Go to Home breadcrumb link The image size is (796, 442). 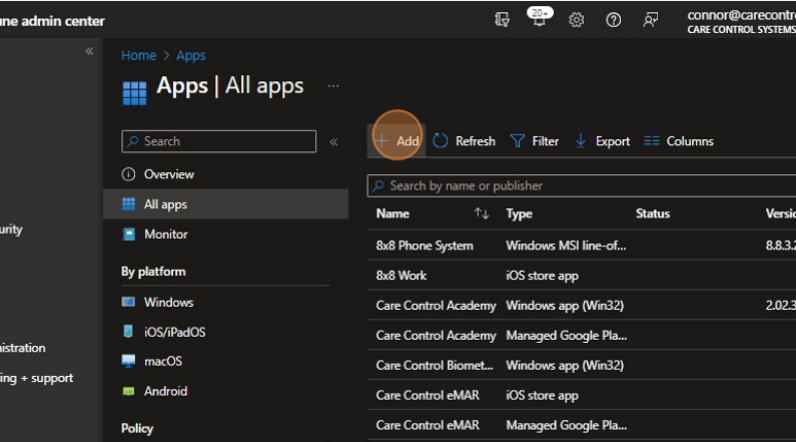click(x=138, y=56)
